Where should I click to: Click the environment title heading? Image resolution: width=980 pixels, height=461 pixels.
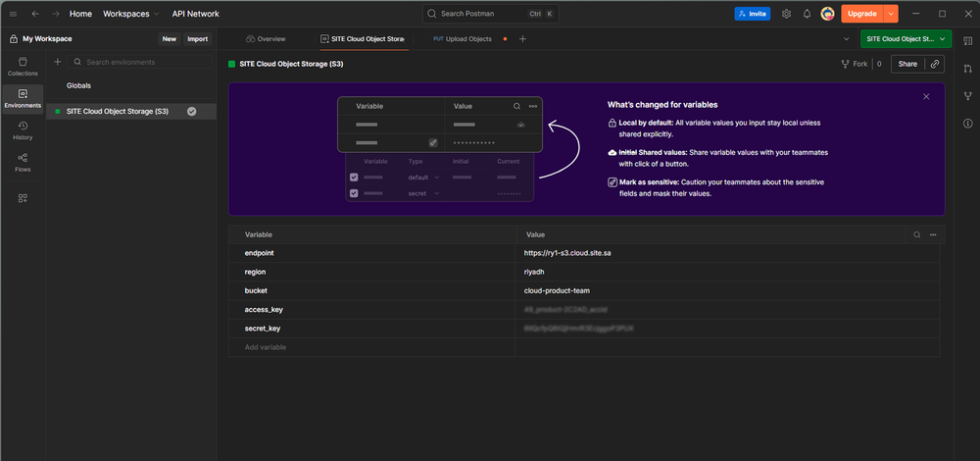click(x=291, y=64)
